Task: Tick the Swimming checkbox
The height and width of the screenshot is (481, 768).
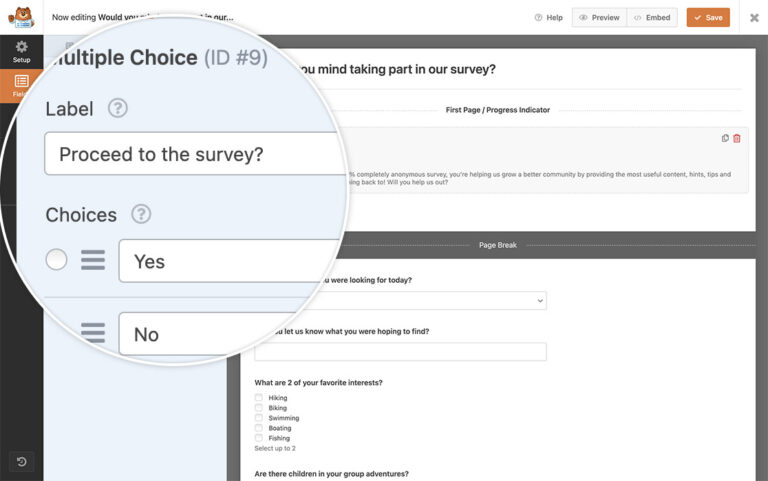Action: click(259, 417)
